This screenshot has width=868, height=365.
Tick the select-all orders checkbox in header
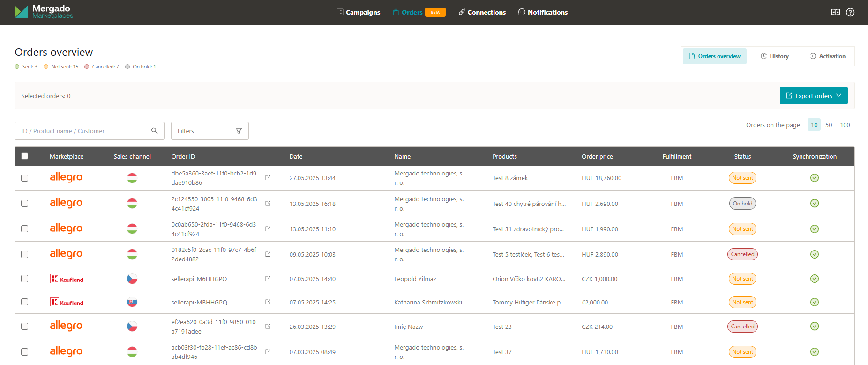click(25, 156)
